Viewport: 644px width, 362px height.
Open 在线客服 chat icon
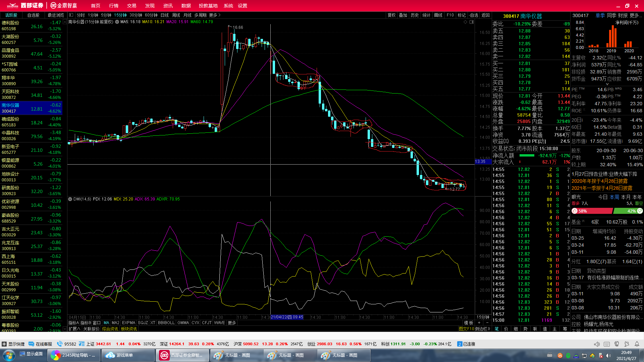point(32,344)
